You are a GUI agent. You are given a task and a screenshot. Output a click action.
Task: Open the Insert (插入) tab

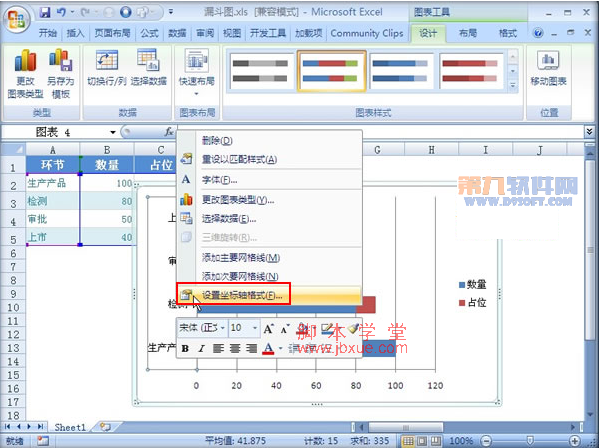coord(75,34)
